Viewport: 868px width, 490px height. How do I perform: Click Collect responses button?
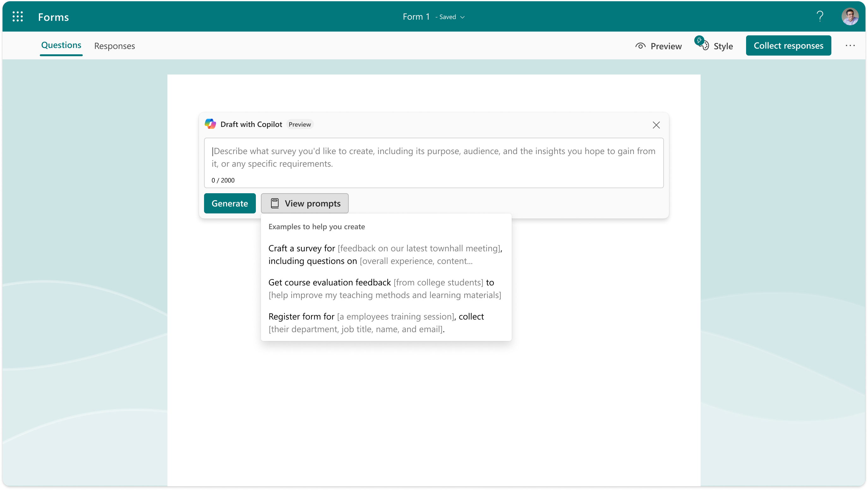[788, 45]
